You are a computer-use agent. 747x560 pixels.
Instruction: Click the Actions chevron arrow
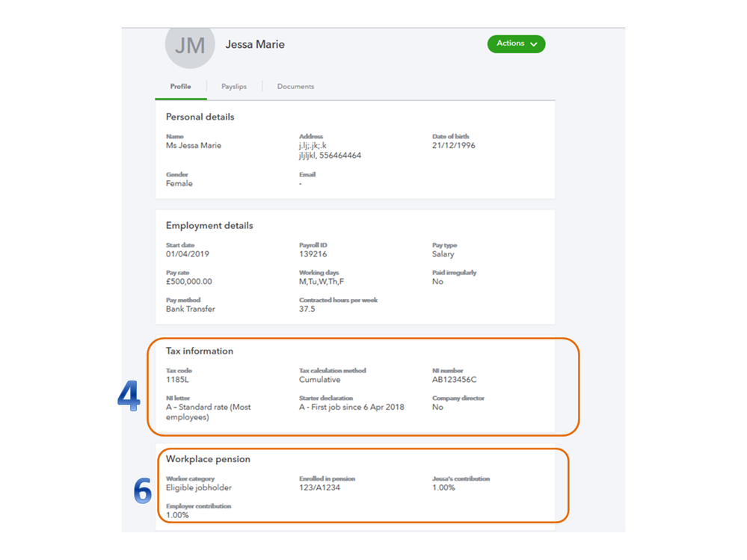[534, 44]
